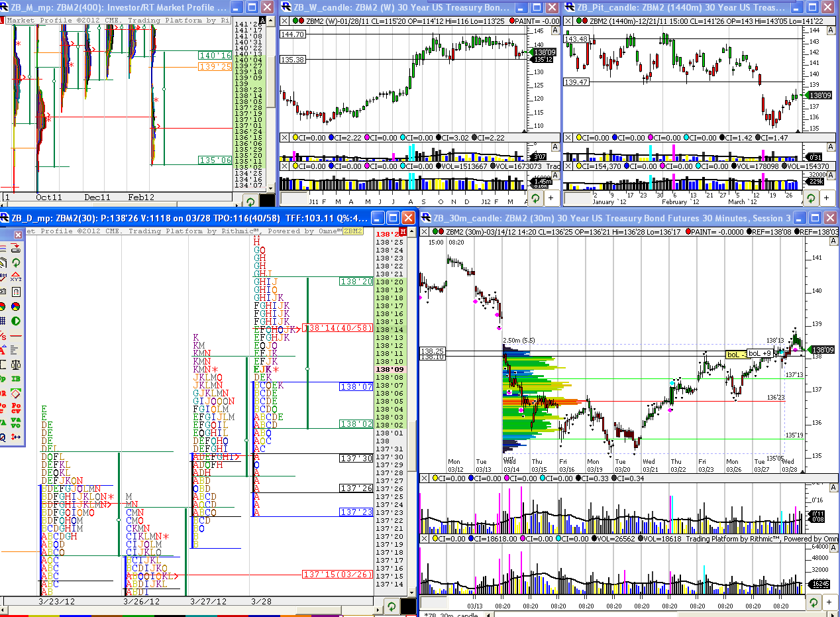
Task: Click the blue 137'23 price label
Action: click(x=356, y=512)
